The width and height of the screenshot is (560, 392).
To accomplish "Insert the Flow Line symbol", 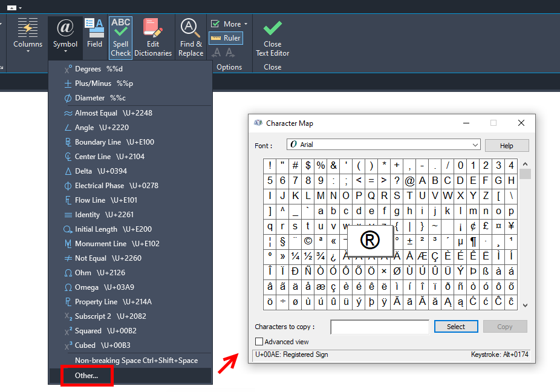I will coord(131,200).
